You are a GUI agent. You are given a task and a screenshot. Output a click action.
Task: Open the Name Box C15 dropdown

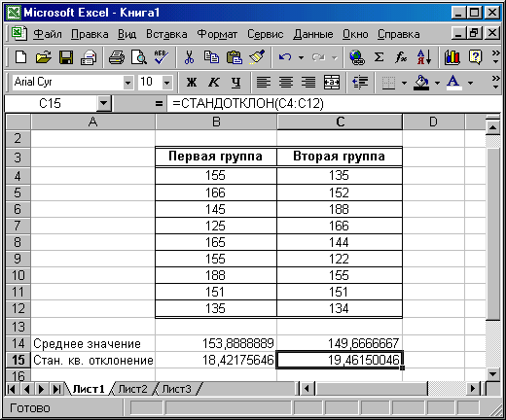coord(104,104)
